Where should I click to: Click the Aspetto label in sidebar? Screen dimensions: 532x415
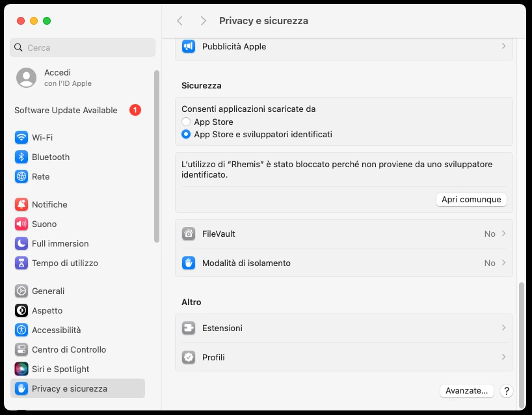click(x=47, y=310)
